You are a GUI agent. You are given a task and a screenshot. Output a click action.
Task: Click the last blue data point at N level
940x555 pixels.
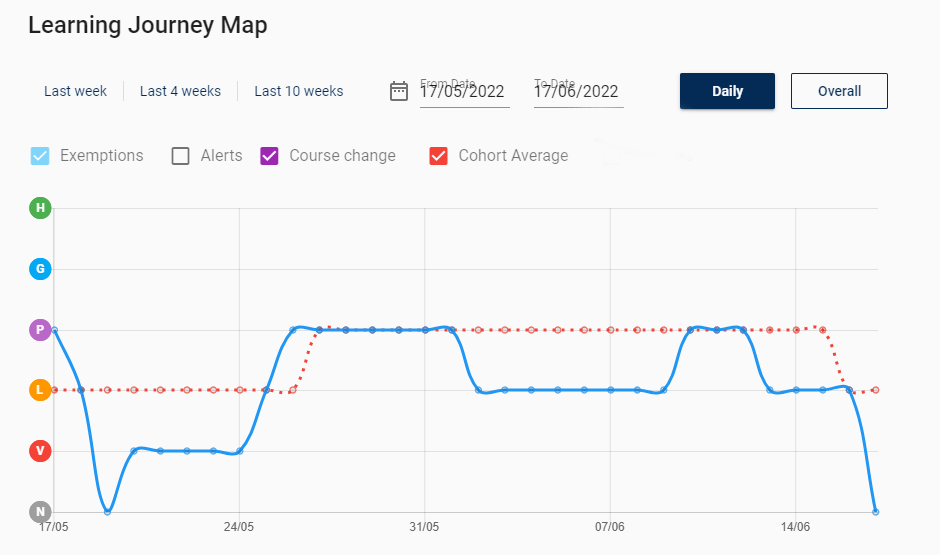click(876, 512)
